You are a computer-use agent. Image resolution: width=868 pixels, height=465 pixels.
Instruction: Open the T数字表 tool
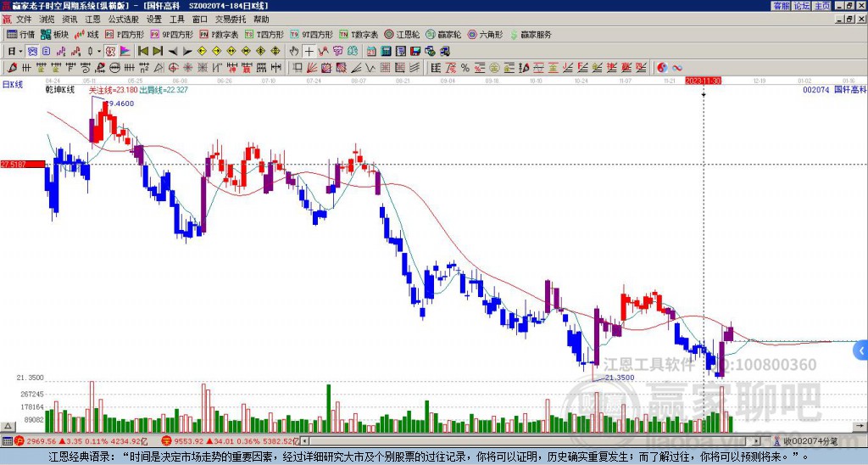359,34
